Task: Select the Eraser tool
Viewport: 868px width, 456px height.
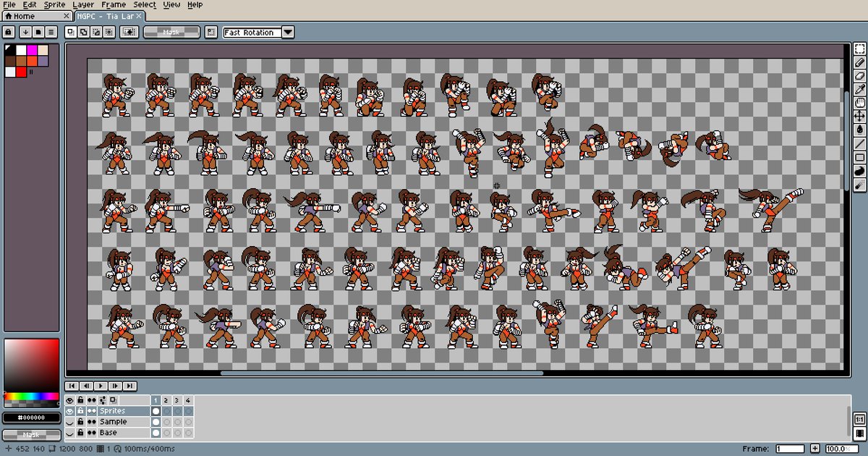Action: [x=860, y=76]
